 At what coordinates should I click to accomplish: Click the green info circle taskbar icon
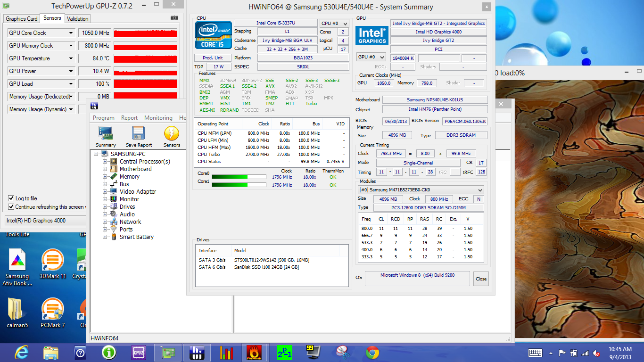pyautogui.click(x=109, y=352)
